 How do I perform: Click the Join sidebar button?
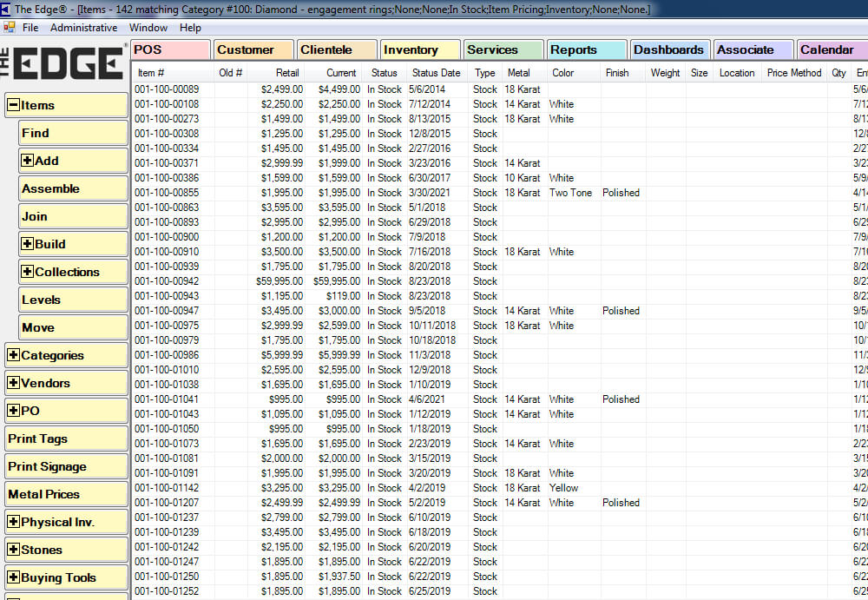click(73, 216)
